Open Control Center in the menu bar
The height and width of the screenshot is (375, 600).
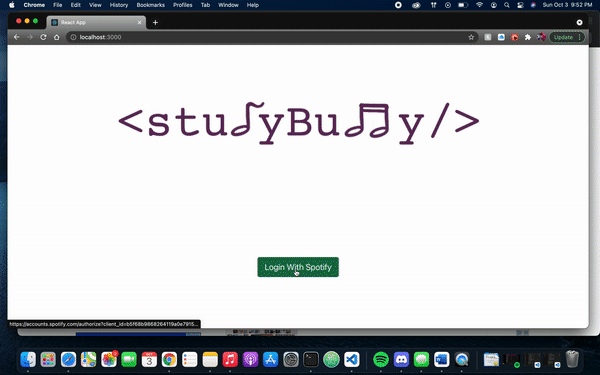[x=520, y=5]
